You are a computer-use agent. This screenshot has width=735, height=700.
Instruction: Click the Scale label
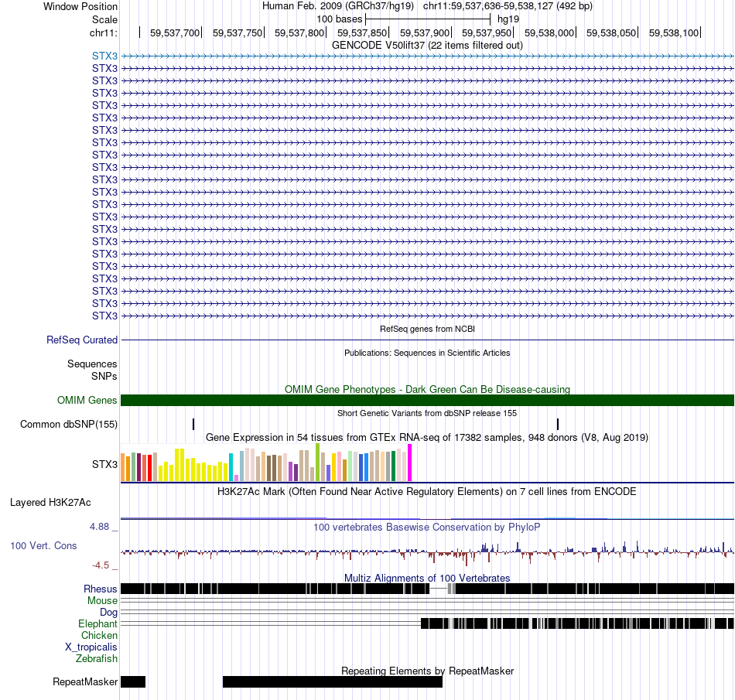pos(104,19)
